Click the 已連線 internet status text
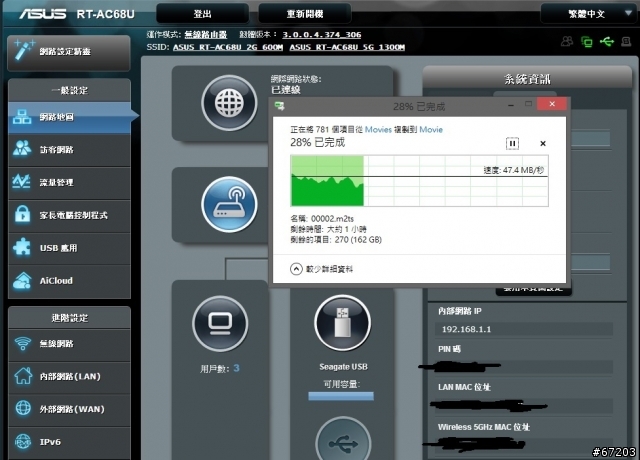The width and height of the screenshot is (640, 460). tap(286, 90)
